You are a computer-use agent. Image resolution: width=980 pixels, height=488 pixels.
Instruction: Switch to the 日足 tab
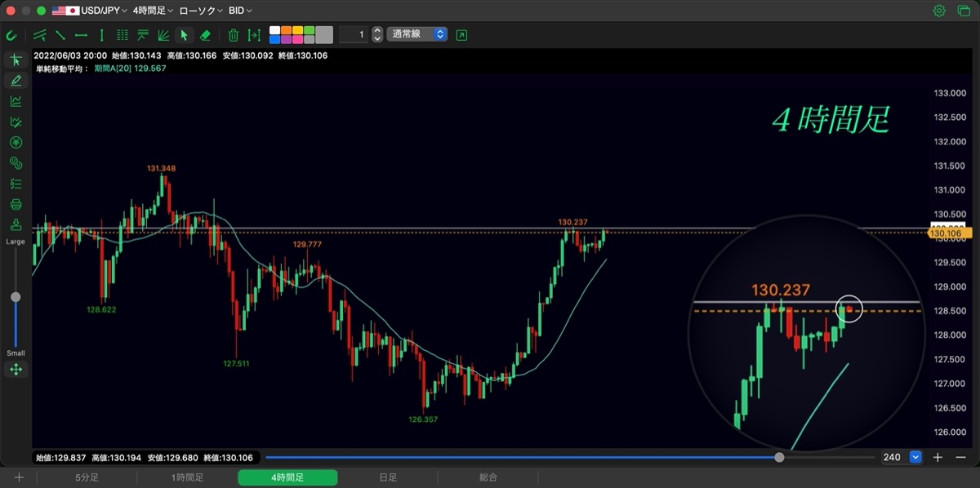tap(388, 477)
